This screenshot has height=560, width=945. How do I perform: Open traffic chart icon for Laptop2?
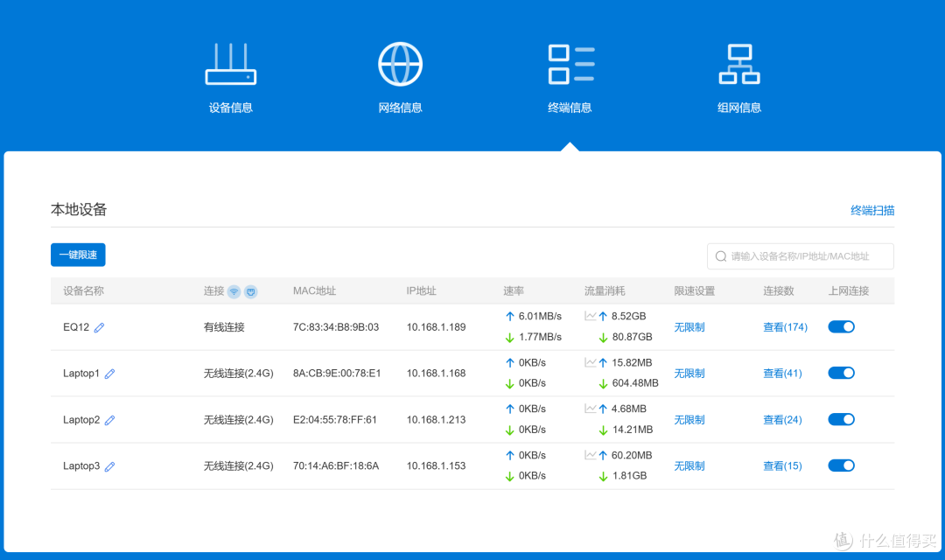pos(590,409)
